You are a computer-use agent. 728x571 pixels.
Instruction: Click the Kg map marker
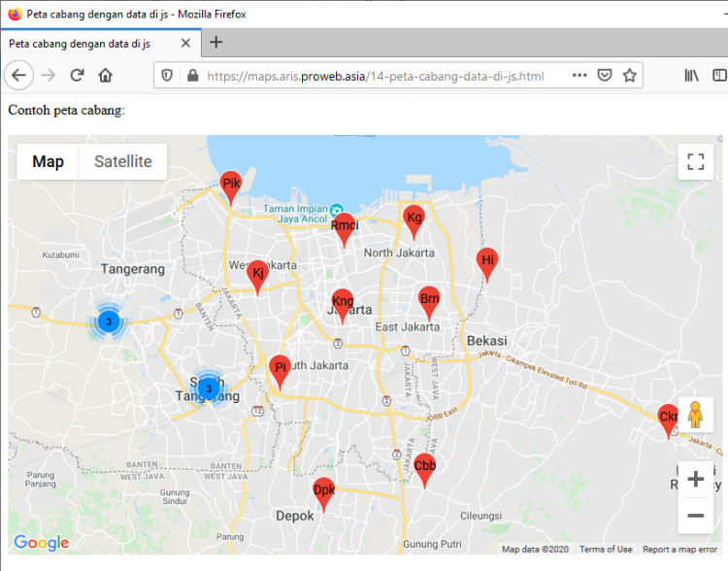414,221
